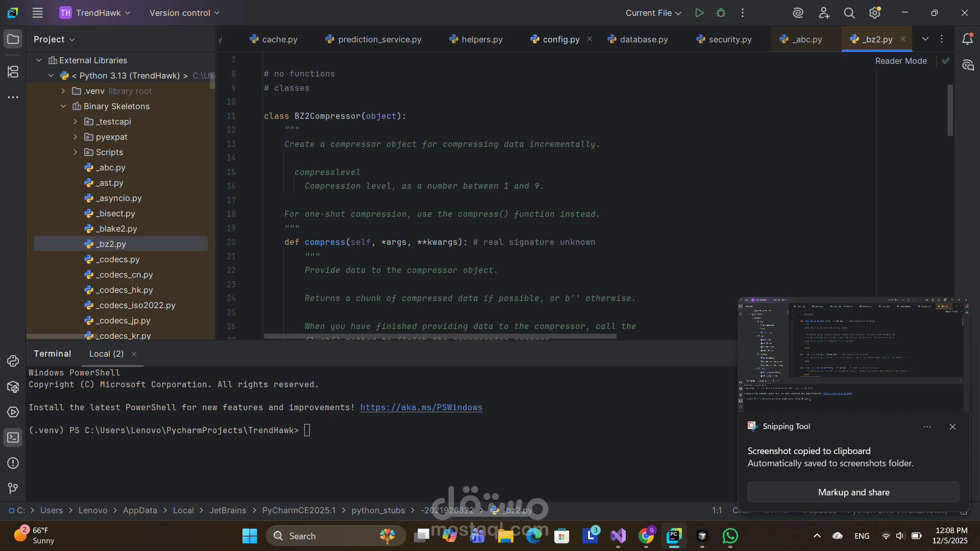The height and width of the screenshot is (551, 980).
Task: Toggle the Terminal tool window button
Action: [x=13, y=438]
